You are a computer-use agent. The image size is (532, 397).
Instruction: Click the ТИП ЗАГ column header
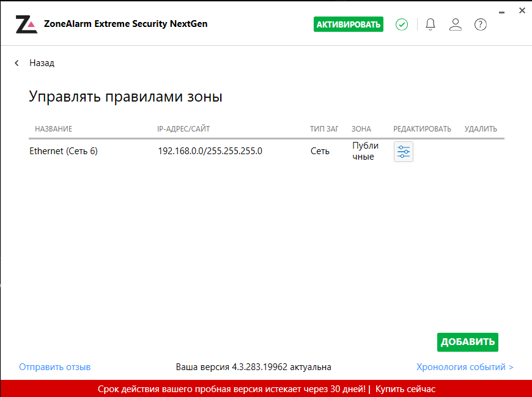click(324, 129)
